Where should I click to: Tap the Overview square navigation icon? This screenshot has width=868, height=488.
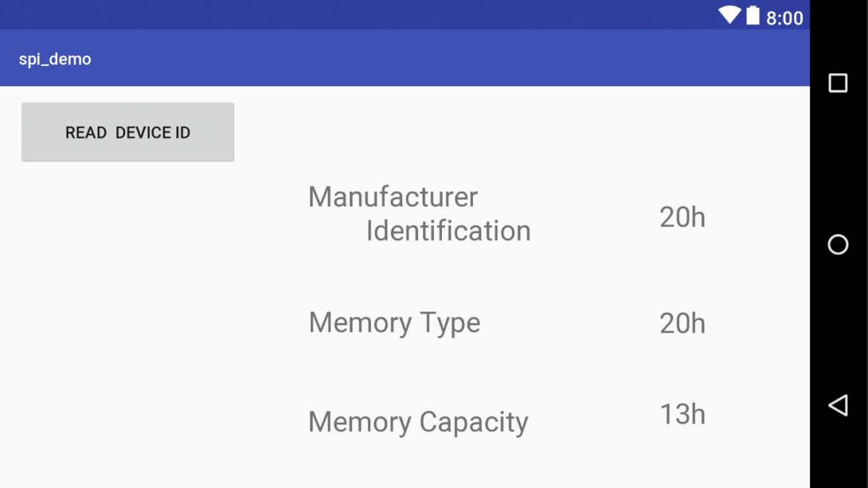pyautogui.click(x=838, y=83)
